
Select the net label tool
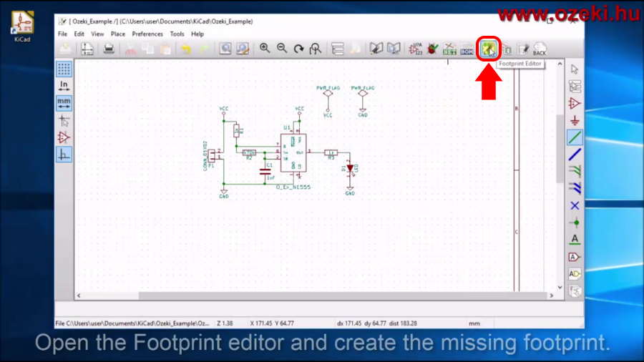[575, 240]
